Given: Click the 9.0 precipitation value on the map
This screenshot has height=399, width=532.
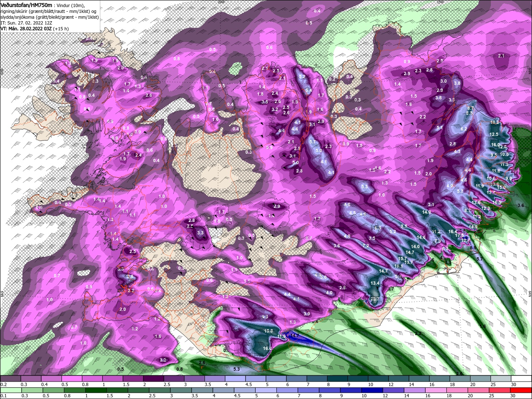Looking at the screenshot, I should point(509,178).
